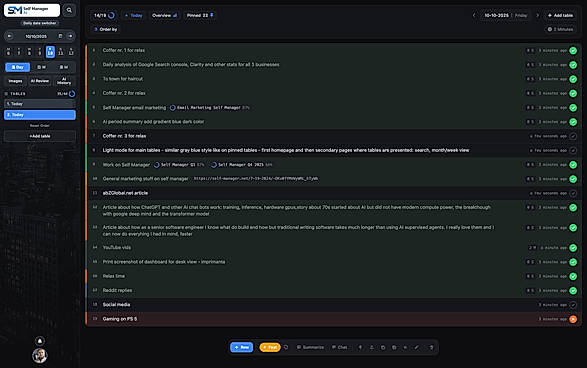
Task: Open the Chat button in bottom toolbar
Action: [340, 347]
